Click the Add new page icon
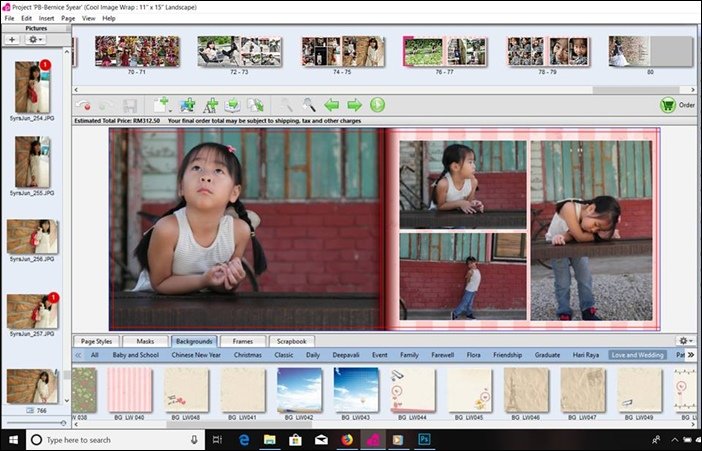702x451 pixels. (x=160, y=105)
